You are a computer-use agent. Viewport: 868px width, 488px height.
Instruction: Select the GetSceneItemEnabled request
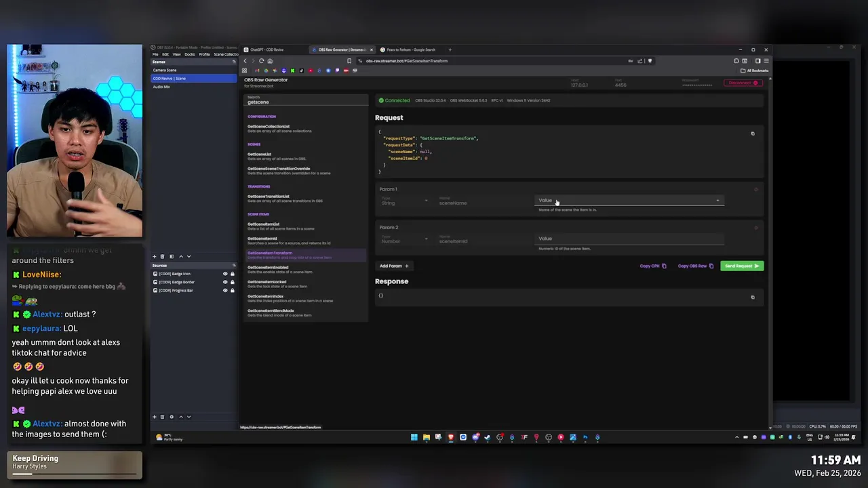click(305, 269)
